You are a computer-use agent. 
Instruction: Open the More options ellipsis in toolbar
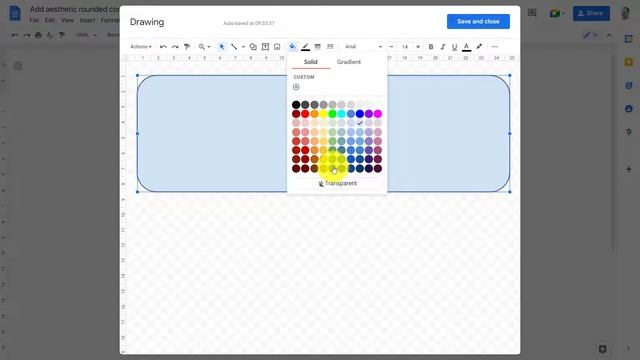[495, 47]
